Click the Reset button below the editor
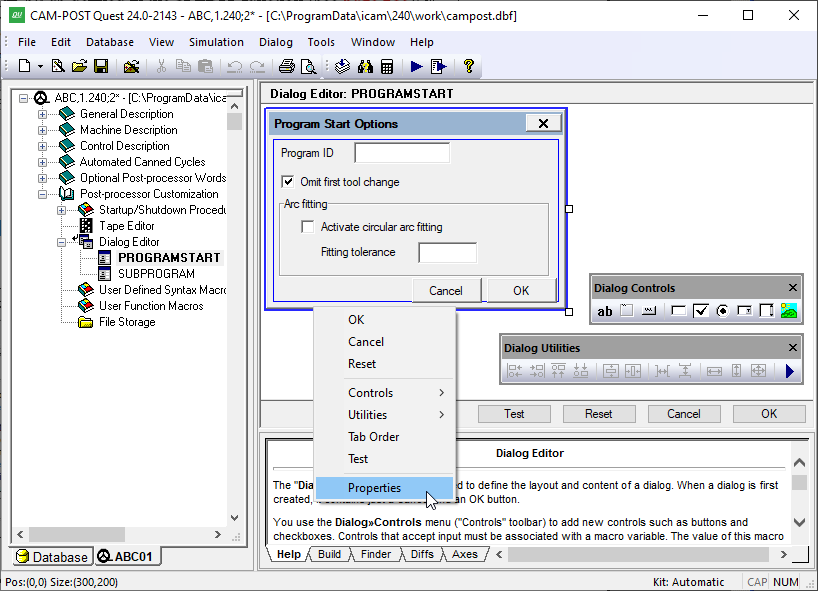This screenshot has width=818, height=591. pos(599,414)
